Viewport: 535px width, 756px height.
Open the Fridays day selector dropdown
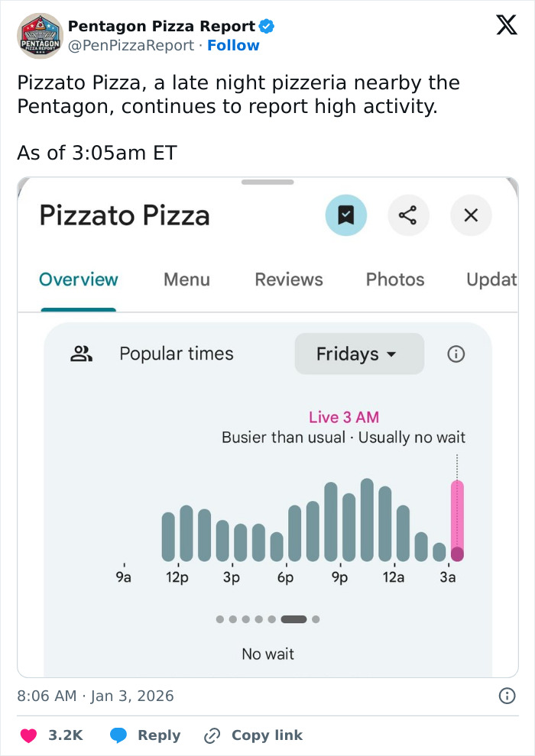[359, 354]
